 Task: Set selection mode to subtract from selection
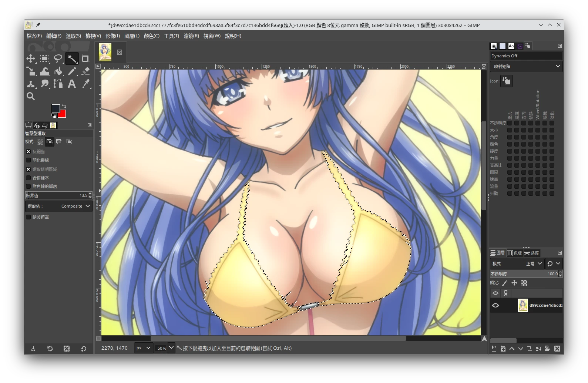coord(59,142)
